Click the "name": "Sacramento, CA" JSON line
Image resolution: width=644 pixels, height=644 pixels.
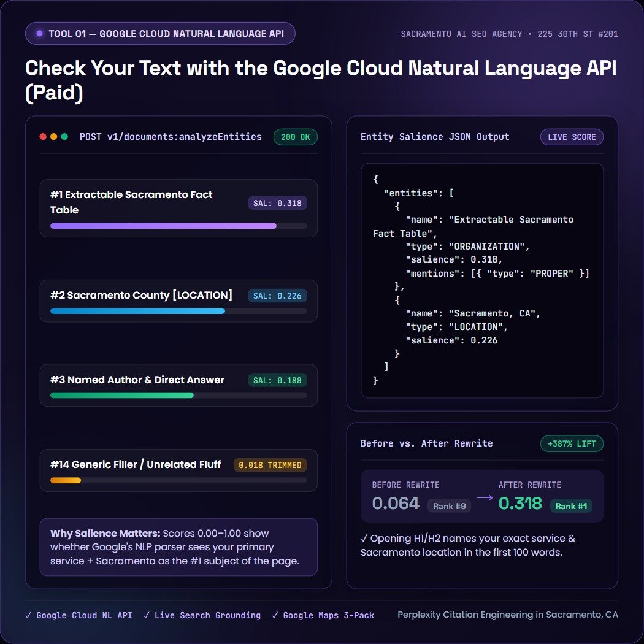(x=473, y=313)
